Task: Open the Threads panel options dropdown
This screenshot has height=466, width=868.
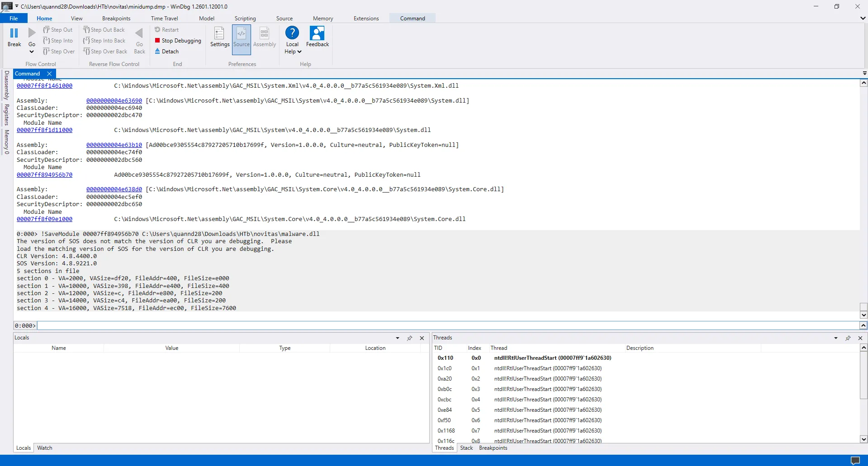Action: 835,338
